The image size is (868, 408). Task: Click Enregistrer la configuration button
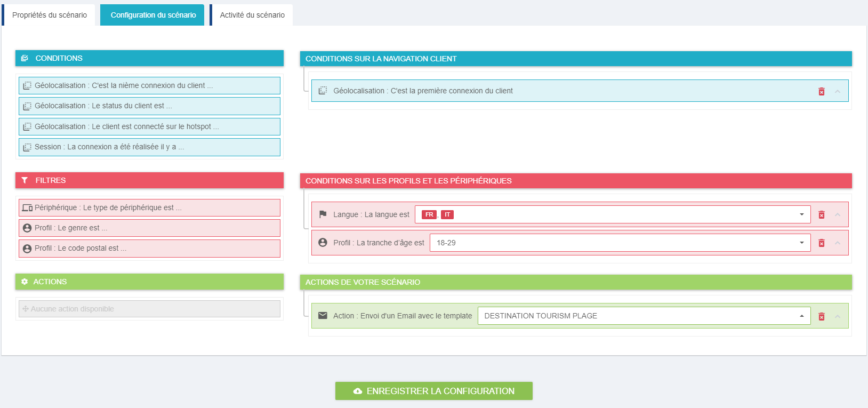[433, 391]
